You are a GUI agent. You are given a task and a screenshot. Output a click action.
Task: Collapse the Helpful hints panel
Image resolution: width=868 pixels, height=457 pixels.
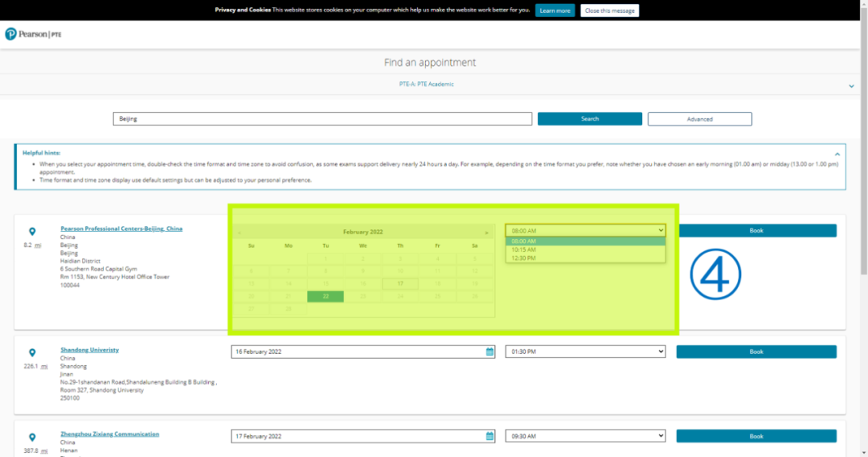(x=837, y=153)
